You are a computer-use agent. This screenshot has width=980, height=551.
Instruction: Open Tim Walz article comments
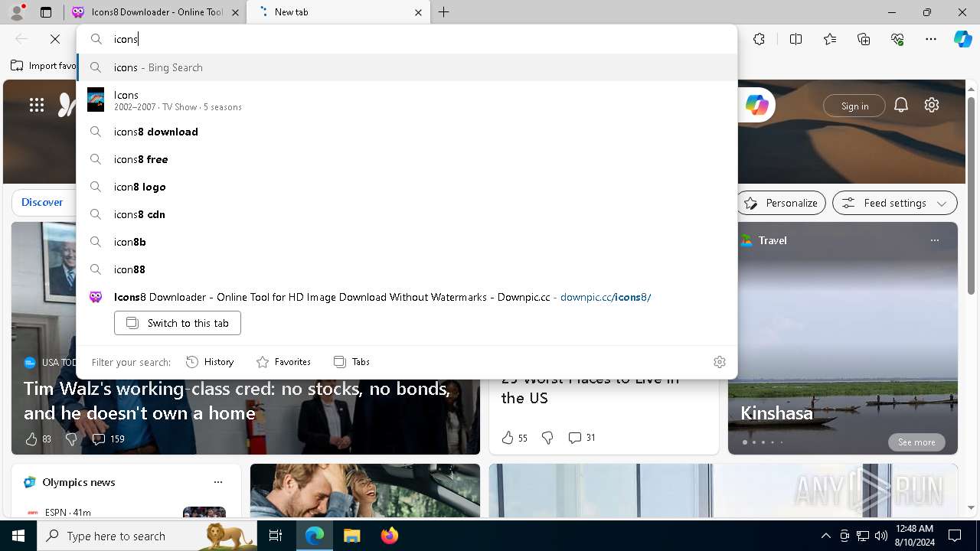(x=108, y=439)
